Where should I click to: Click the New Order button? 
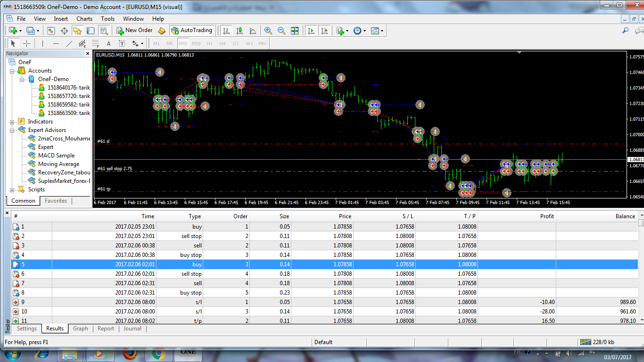(134, 30)
